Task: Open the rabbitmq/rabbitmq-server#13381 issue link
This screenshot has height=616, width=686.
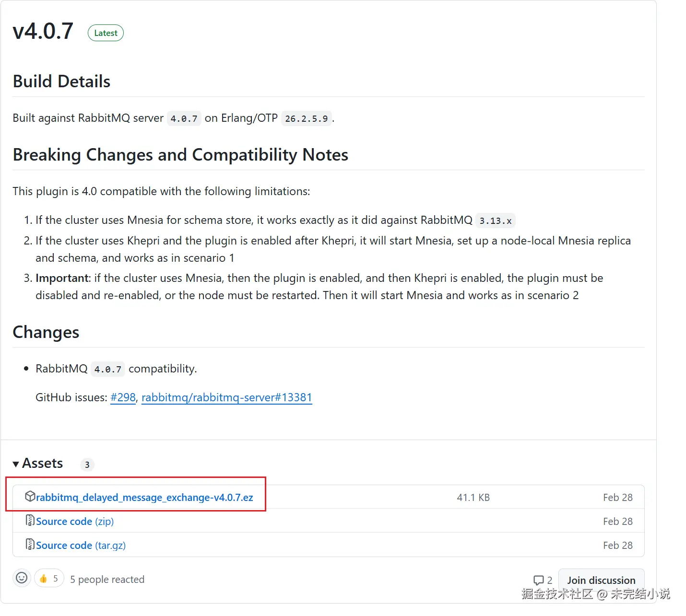Action: coord(226,397)
